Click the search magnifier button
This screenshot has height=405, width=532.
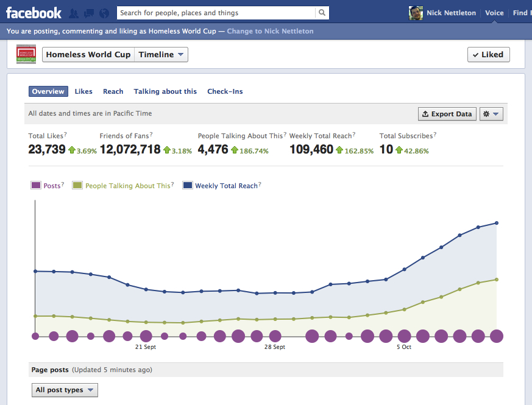point(322,13)
